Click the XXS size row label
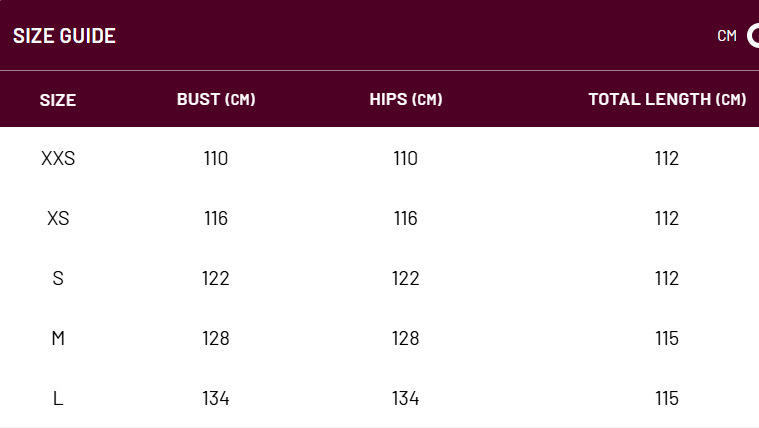Image resolution: width=759 pixels, height=428 pixels. tap(58, 158)
